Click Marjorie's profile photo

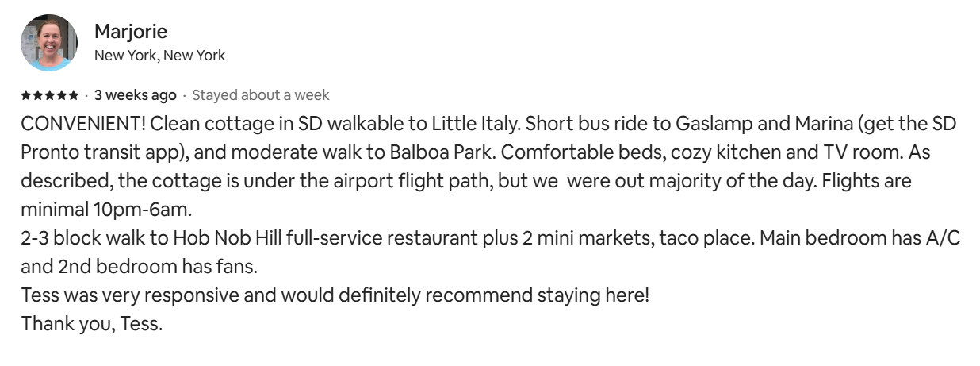pyautogui.click(x=49, y=43)
